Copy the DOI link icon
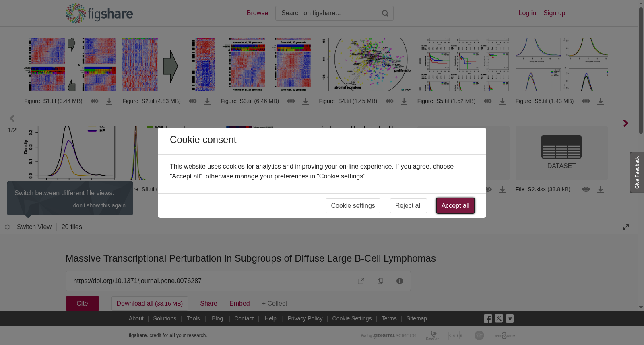The width and height of the screenshot is (644, 345). (x=380, y=281)
